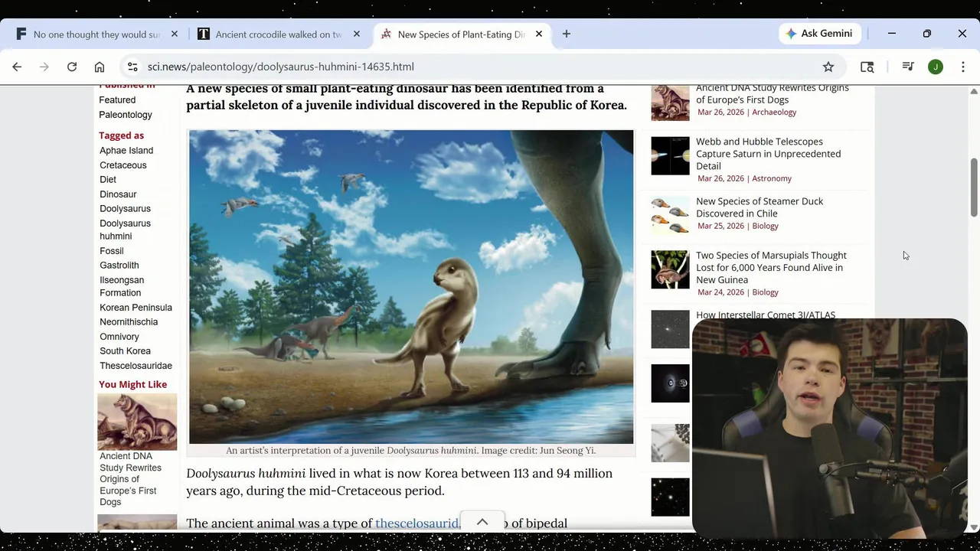
Task: Open the Interstellar Comet 3I/ATLAS article
Action: pyautogui.click(x=766, y=315)
